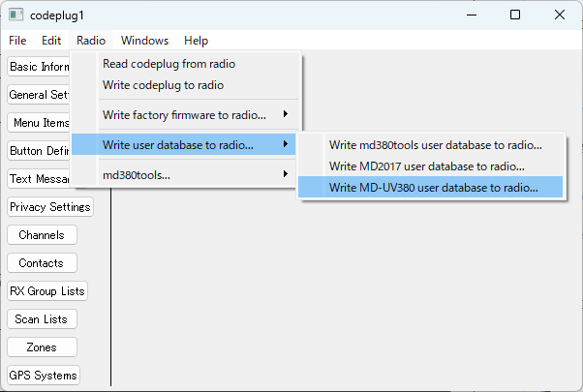
Task: Select Write MD2017 user database to radio
Action: point(426,166)
